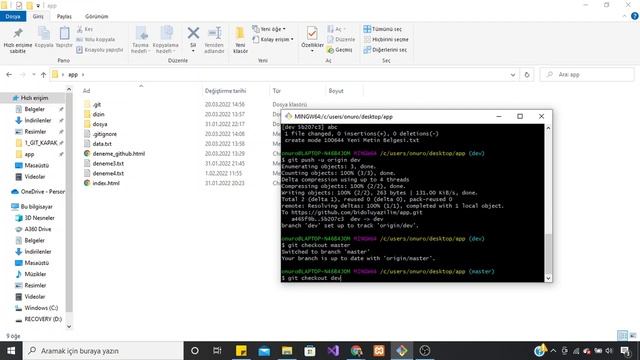Click Tümünü seç
This screenshot has height=360, width=640.
click(x=383, y=29)
